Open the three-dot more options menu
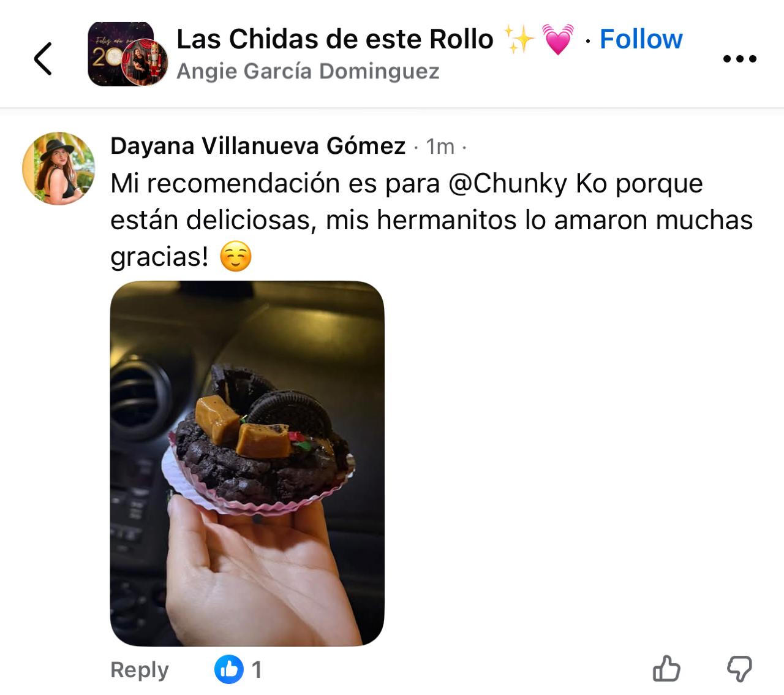 pos(740,59)
